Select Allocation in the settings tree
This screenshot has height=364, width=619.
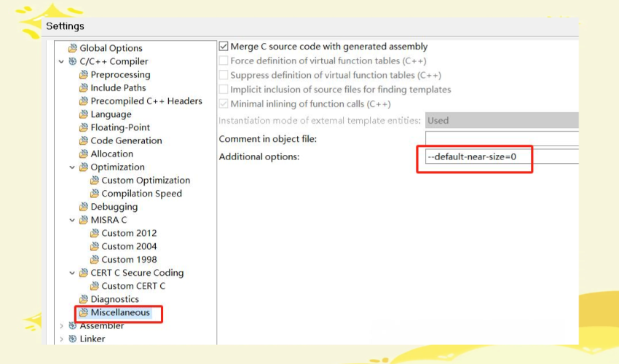click(x=111, y=154)
